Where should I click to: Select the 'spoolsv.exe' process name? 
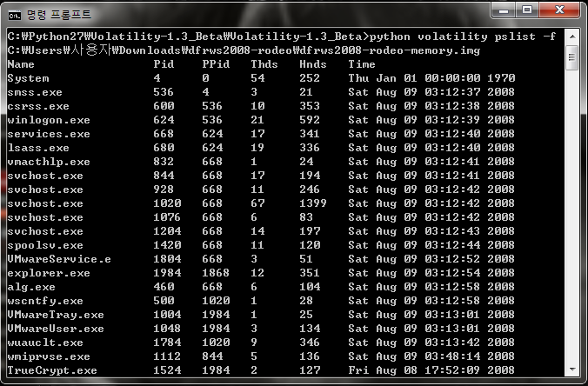click(x=45, y=245)
